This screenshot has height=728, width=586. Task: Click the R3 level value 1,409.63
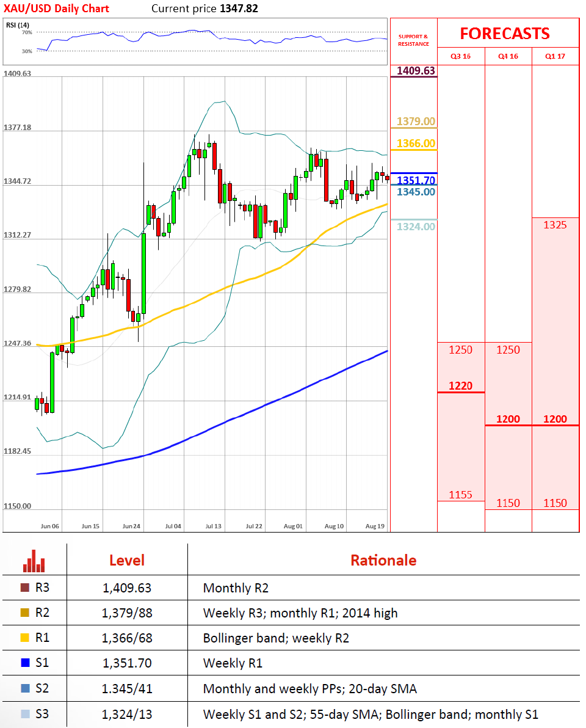point(127,588)
